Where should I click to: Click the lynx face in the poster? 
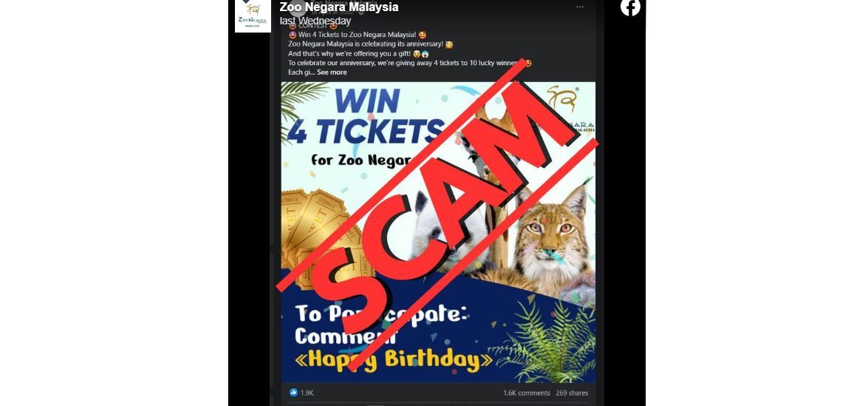(x=551, y=237)
